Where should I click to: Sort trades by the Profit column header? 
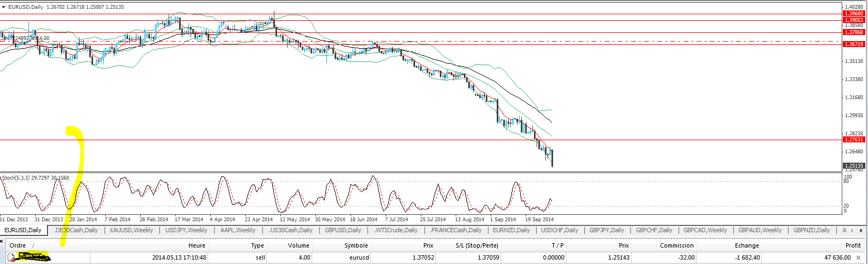pos(853,245)
